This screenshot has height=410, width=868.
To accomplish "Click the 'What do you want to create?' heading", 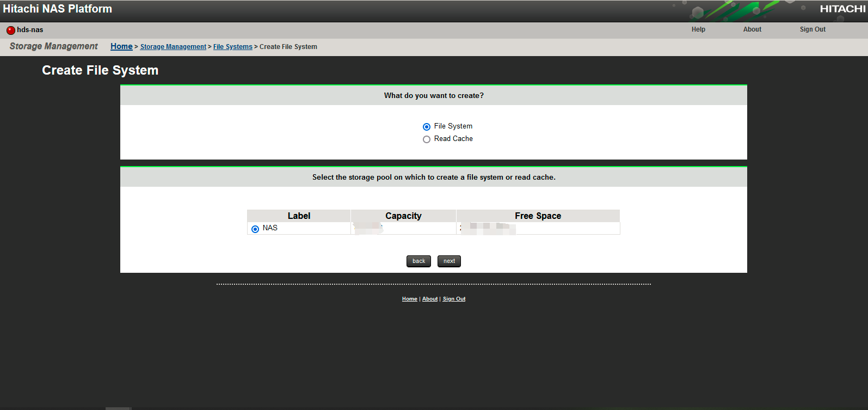I will pyautogui.click(x=434, y=95).
